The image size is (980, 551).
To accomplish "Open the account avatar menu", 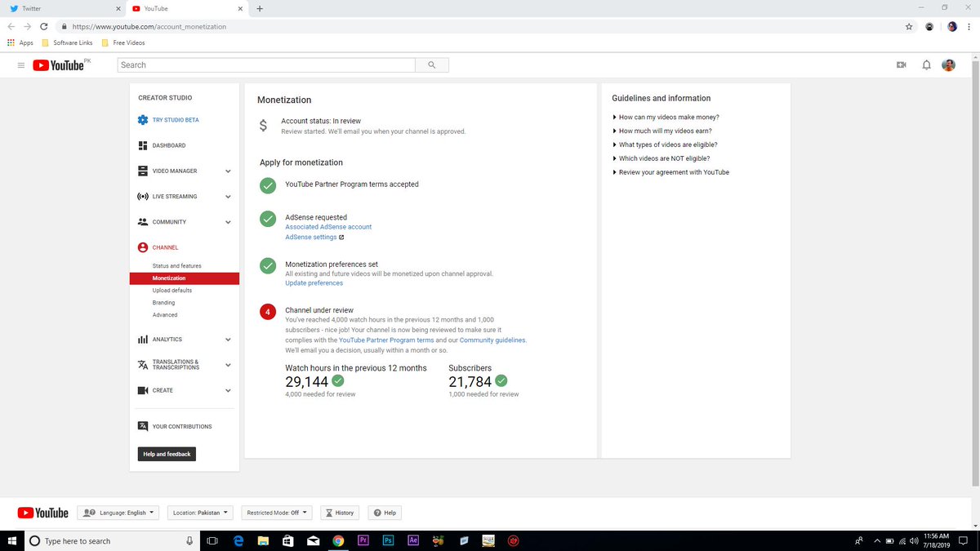I will tap(949, 65).
